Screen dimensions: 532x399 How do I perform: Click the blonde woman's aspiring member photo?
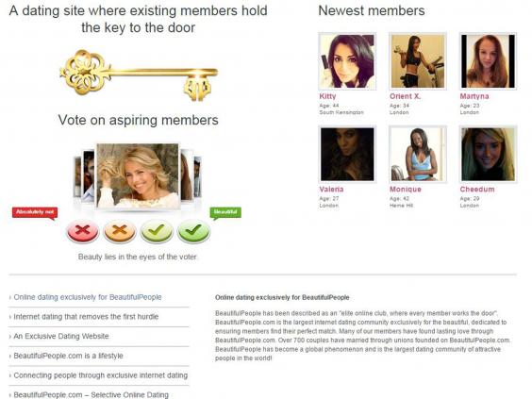coord(138,176)
